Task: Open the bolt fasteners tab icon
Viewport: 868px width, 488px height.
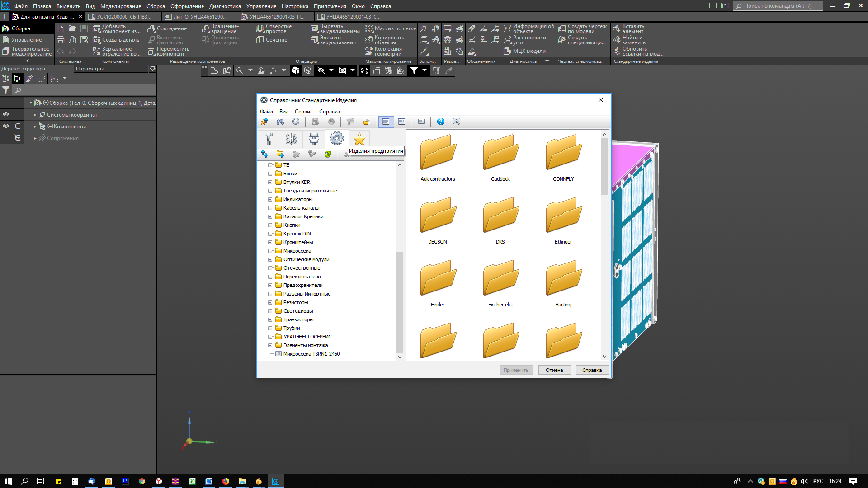Action: pos(269,139)
